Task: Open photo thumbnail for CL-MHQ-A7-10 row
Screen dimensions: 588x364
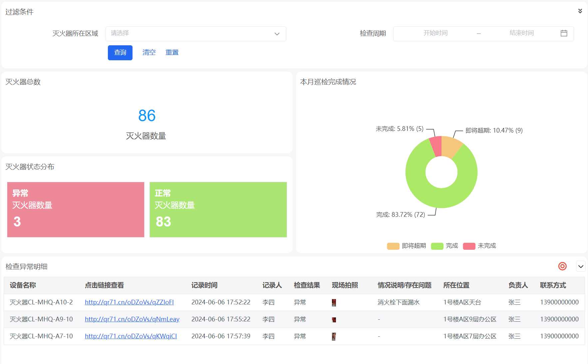Action: (x=334, y=336)
